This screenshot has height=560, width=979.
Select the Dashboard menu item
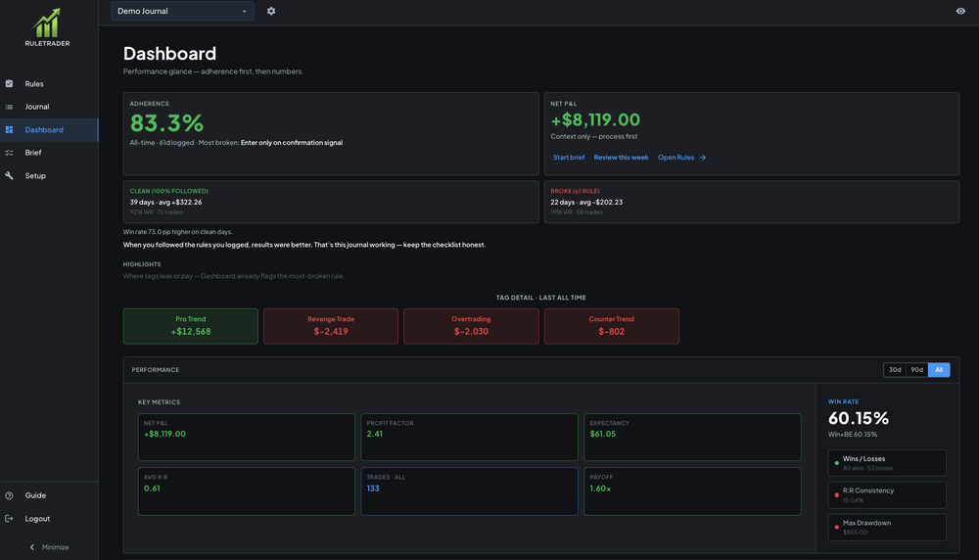tap(49, 130)
